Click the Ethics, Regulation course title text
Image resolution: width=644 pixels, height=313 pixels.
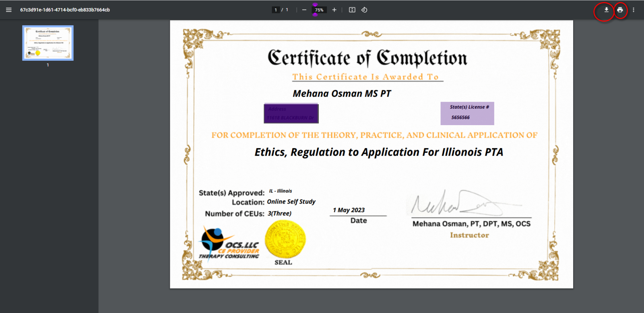(379, 152)
